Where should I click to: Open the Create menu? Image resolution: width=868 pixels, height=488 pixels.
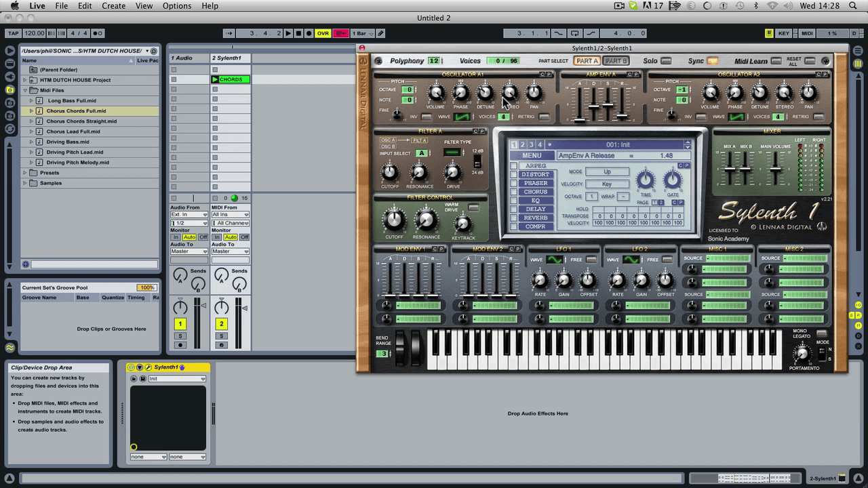[113, 6]
